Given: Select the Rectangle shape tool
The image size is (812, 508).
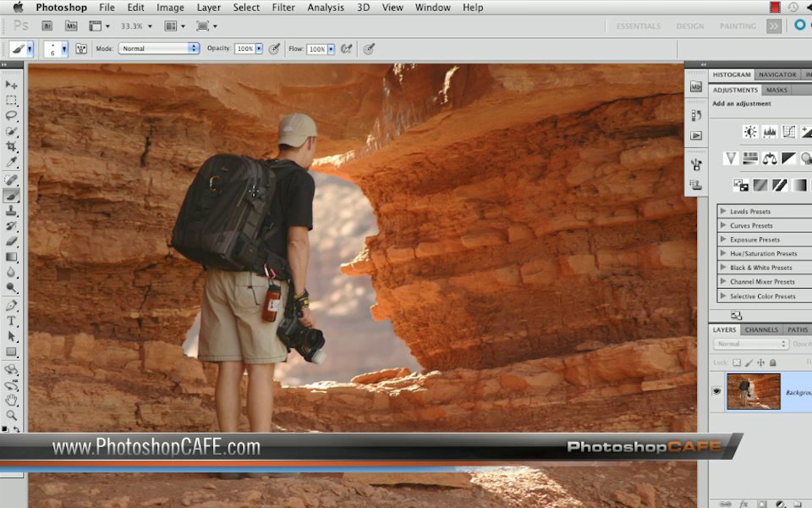Looking at the screenshot, I should tap(11, 352).
